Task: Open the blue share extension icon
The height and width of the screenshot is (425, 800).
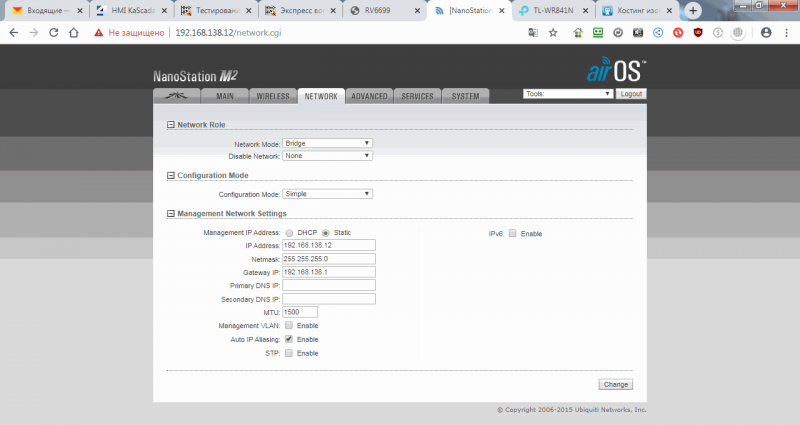Action: tap(658, 33)
